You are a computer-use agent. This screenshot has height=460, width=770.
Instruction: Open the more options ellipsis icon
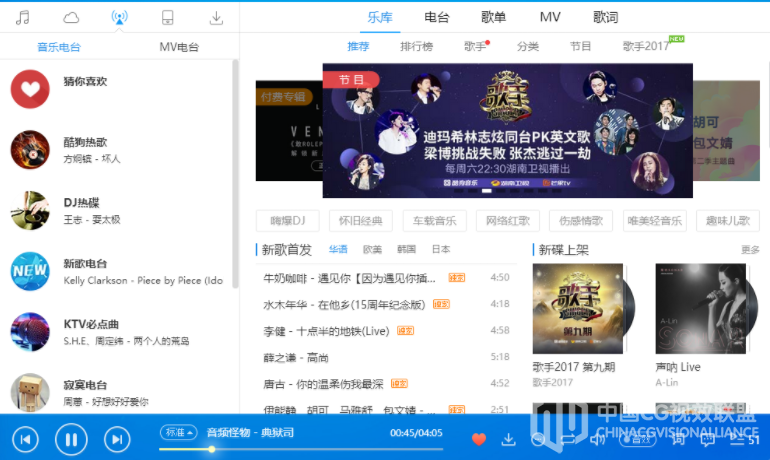(538, 439)
